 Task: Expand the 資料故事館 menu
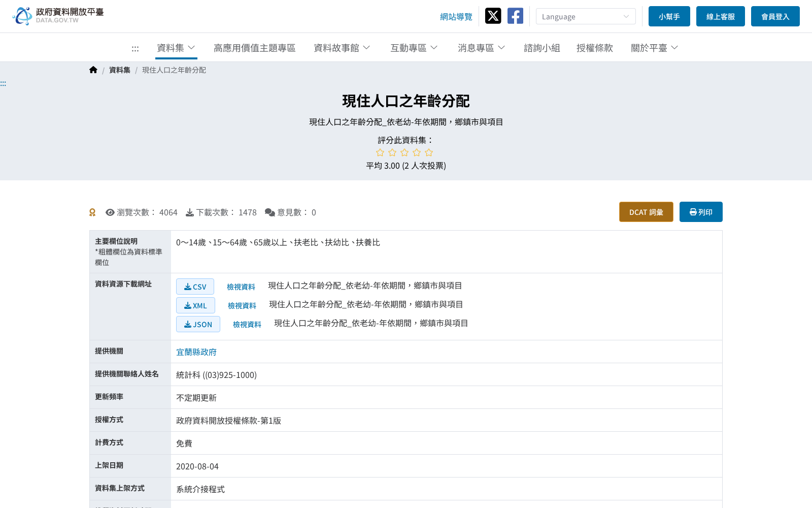[x=342, y=48]
